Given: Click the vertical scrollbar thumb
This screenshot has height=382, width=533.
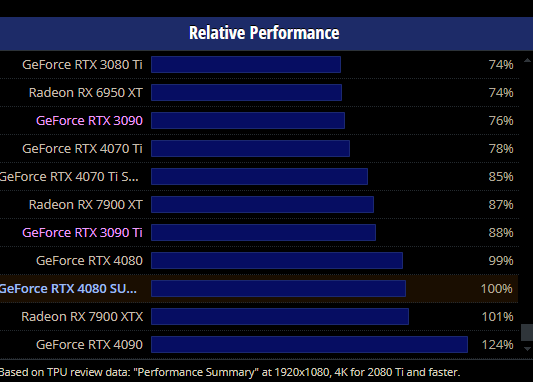Looking at the screenshot, I should point(527,332).
